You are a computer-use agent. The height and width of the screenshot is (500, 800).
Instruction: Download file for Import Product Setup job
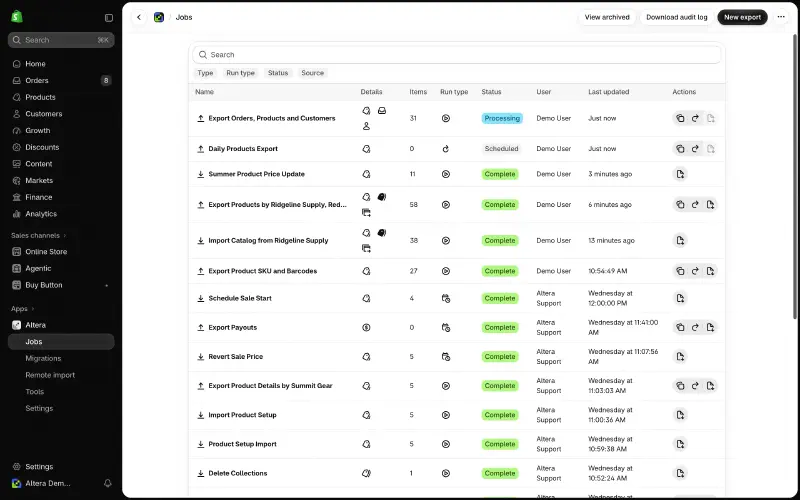click(x=680, y=415)
